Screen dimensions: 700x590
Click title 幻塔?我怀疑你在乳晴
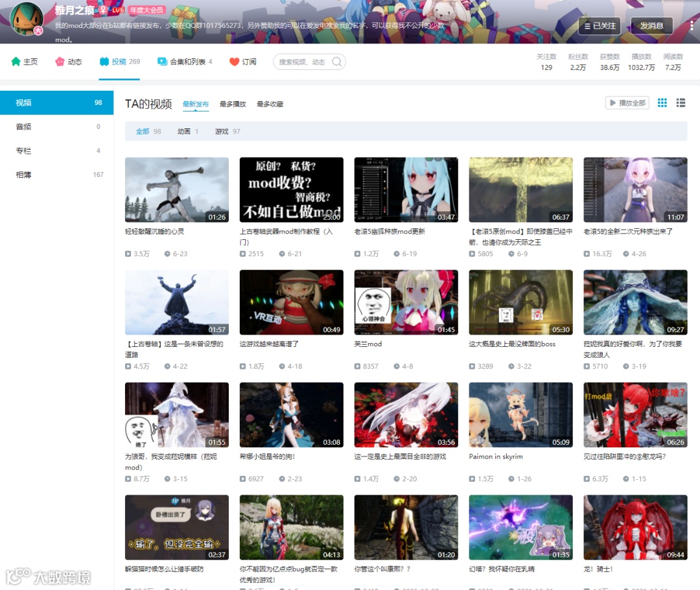(x=502, y=569)
